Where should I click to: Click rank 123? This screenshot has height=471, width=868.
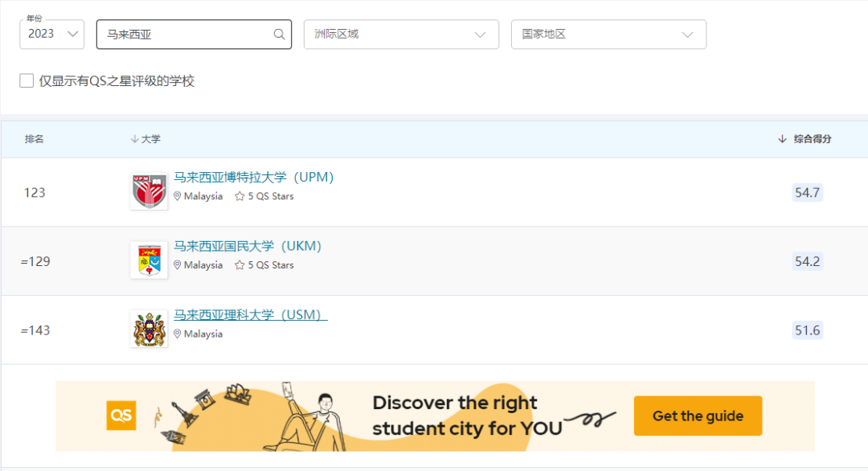tap(35, 193)
